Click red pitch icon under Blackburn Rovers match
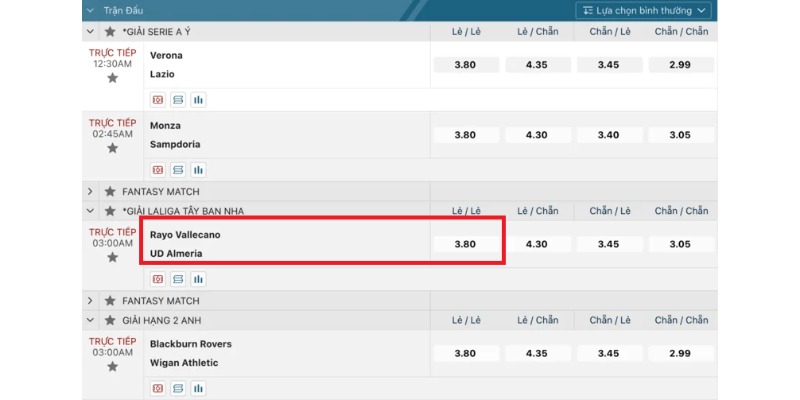Viewport: 800px width, 400px height. click(x=157, y=388)
